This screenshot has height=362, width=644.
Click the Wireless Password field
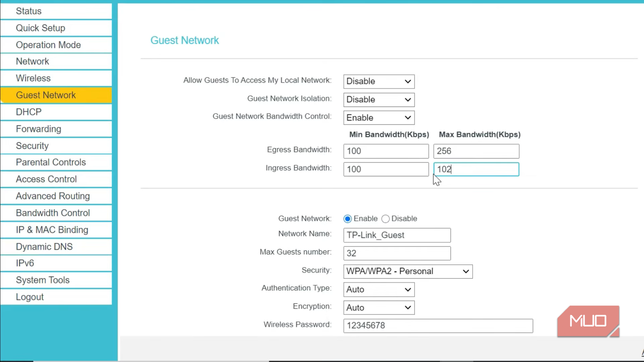438,326
